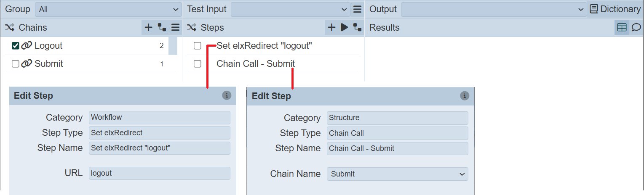Viewport: 644px width, 195px height.
Task: Run steps with the play icon
Action: (344, 28)
